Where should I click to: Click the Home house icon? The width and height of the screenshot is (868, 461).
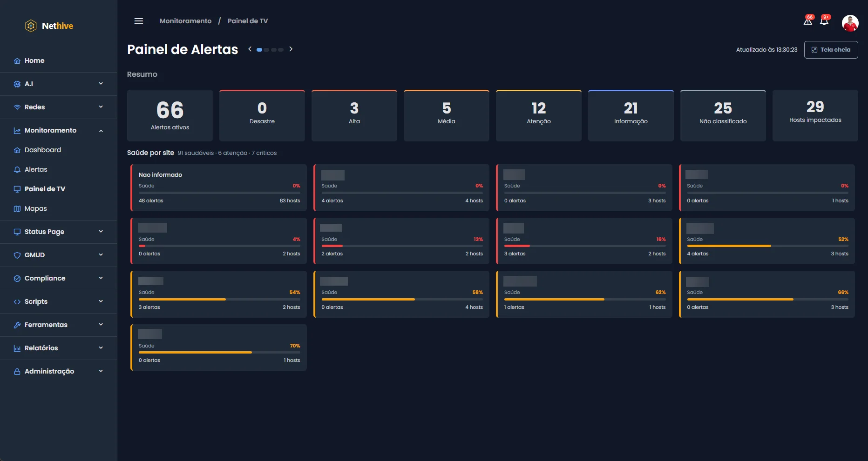point(17,61)
